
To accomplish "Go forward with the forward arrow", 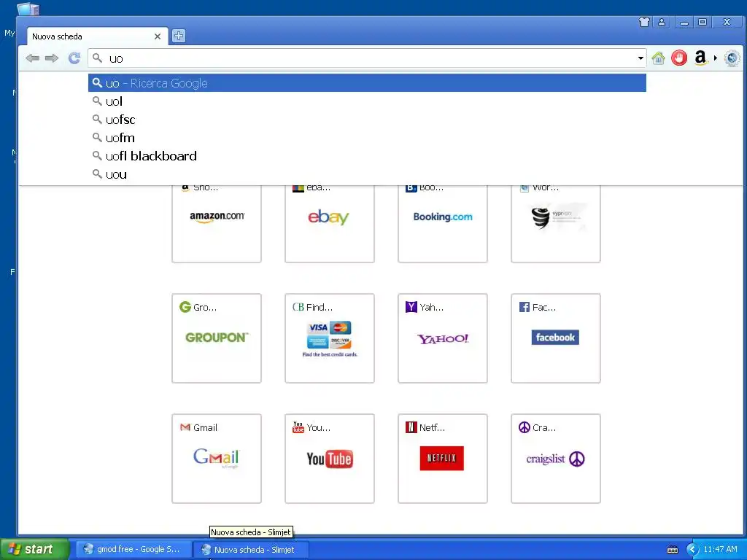I will (x=52, y=58).
